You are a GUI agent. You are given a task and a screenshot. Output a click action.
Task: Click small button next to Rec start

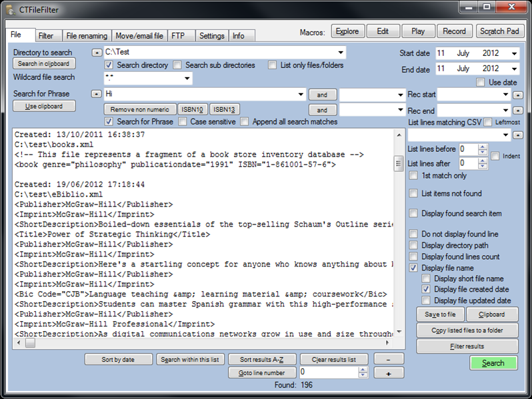coord(518,95)
